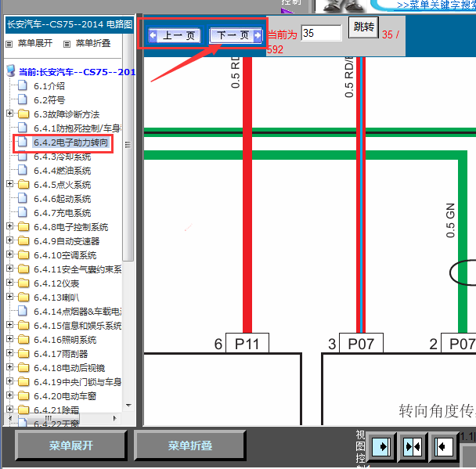Expand the 6.4.10空调系统 folder
Screen dimensions: 476x469
(x=9, y=254)
